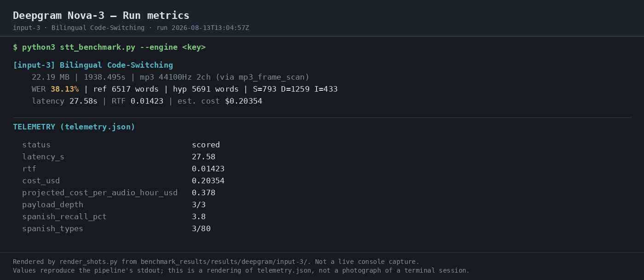Click the 'projected_cost_per_audio_hour_usd' key
The width and height of the screenshot is (644, 280).
click(100, 193)
